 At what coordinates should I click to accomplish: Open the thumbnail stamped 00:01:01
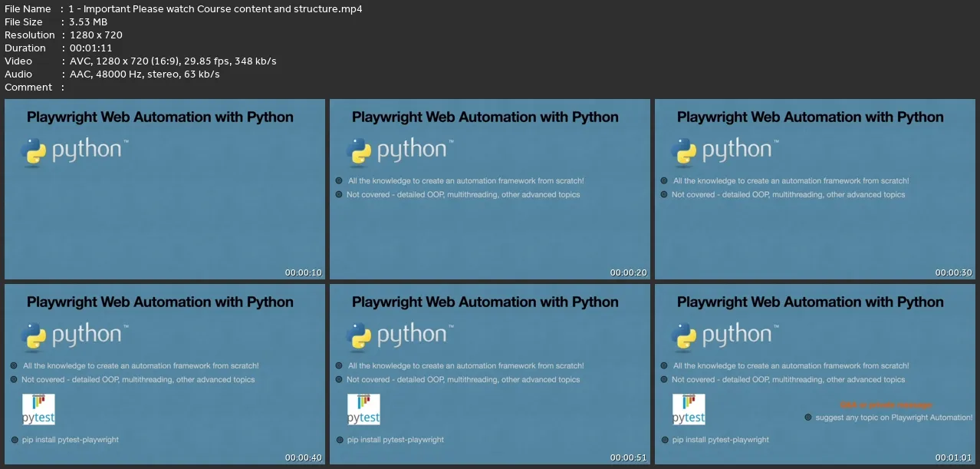coord(815,374)
